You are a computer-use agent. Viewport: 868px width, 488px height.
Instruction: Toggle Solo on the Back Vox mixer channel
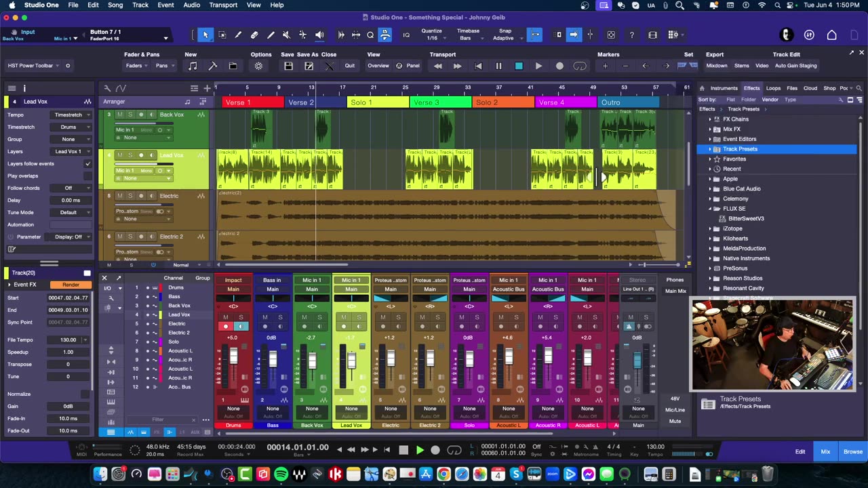pyautogui.click(x=320, y=317)
